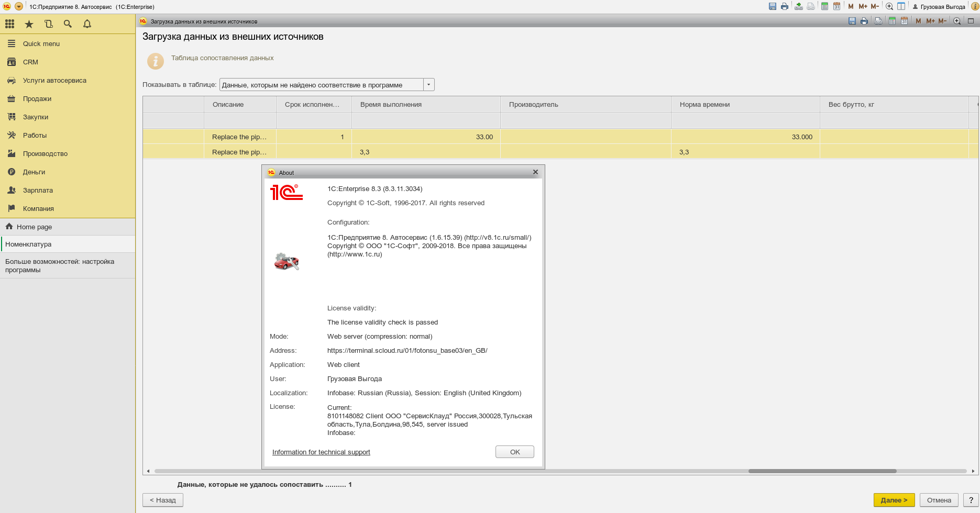Open the Показывать в таблице dropdown arrow
The width and height of the screenshot is (980, 513).
429,85
